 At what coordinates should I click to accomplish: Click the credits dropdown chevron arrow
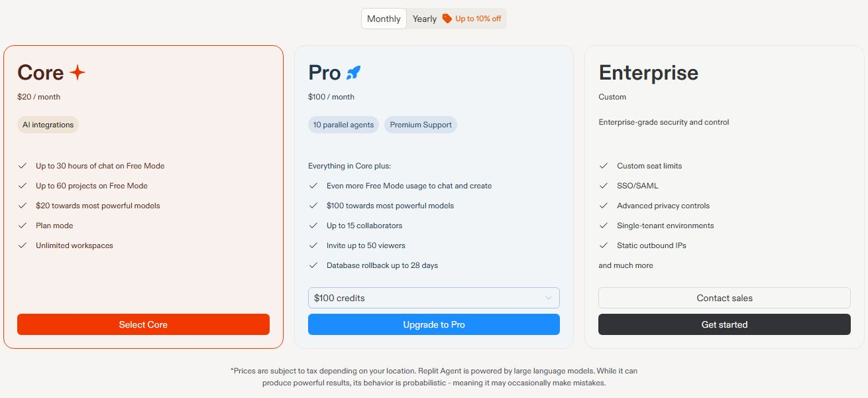tap(549, 298)
